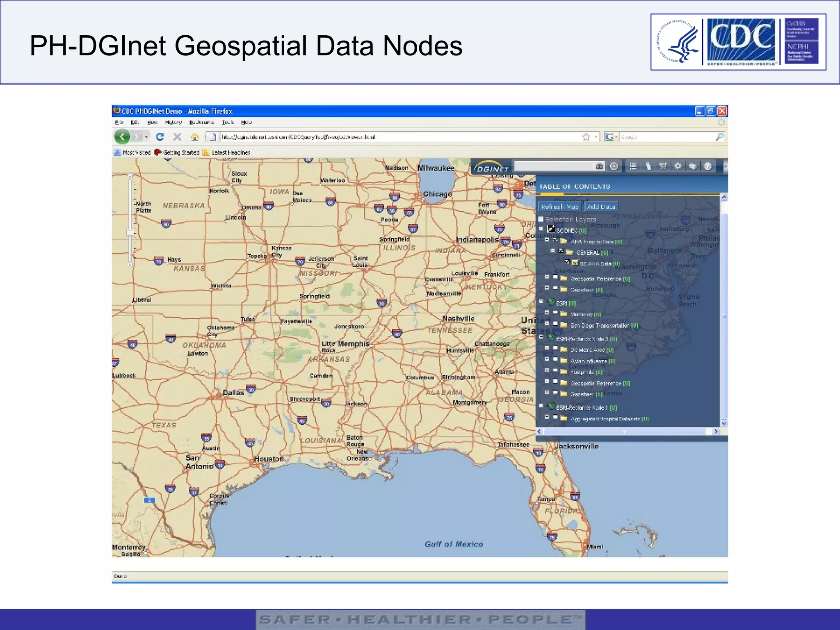This screenshot has width=840, height=630.
Task: Expand the ESRI node tree
Action: click(x=541, y=301)
